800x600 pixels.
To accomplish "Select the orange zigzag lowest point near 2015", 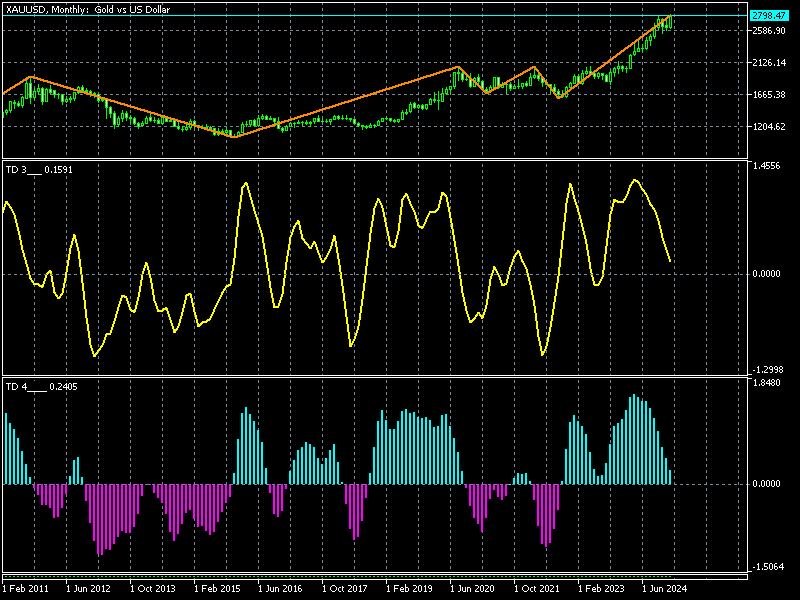I will (x=234, y=137).
